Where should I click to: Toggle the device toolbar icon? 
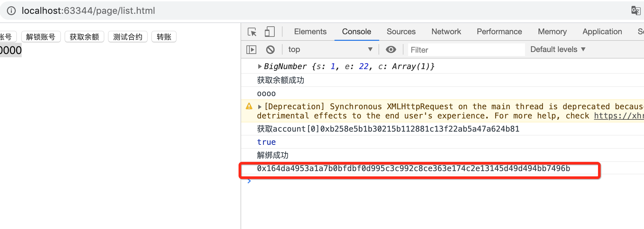(269, 32)
